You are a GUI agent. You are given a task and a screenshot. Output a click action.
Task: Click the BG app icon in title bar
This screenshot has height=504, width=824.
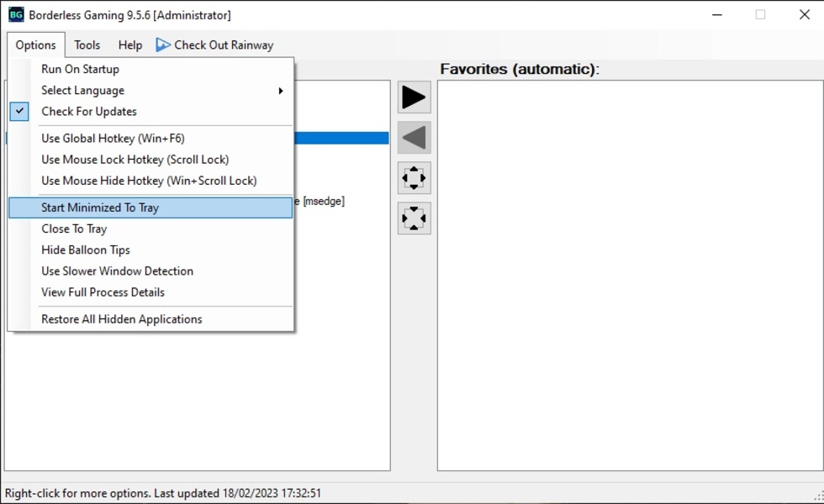(16, 14)
